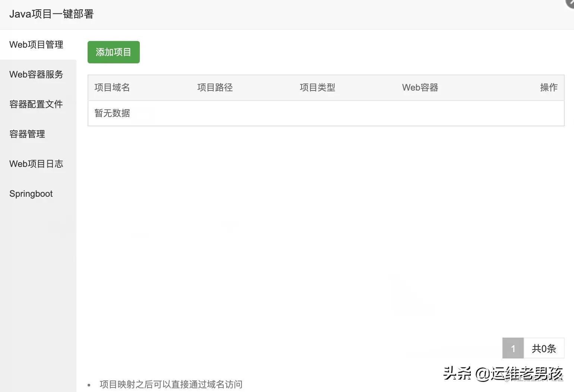Select Web项目管理 in the sidebar

(x=36, y=44)
